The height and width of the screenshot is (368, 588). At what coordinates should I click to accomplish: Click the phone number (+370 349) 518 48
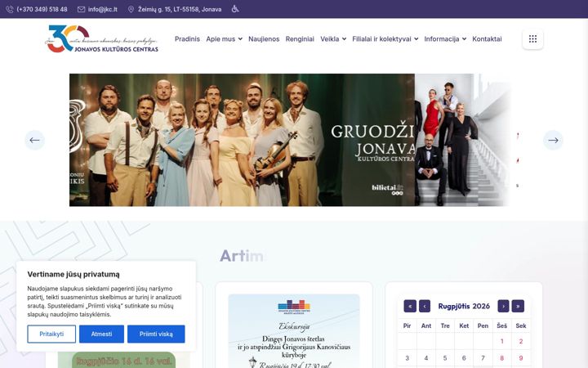pyautogui.click(x=42, y=9)
